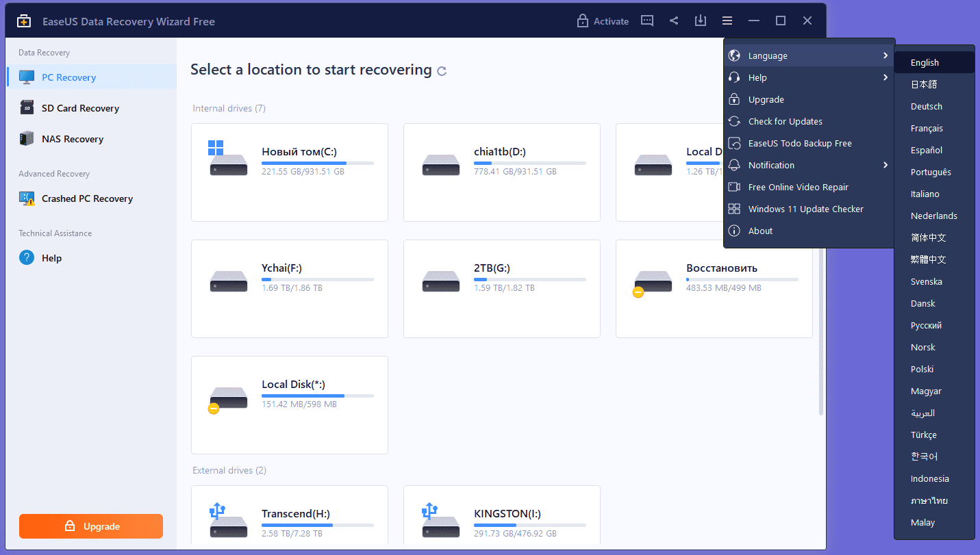Click the USB drive icon for KINGSTON(I:)

pyautogui.click(x=440, y=520)
